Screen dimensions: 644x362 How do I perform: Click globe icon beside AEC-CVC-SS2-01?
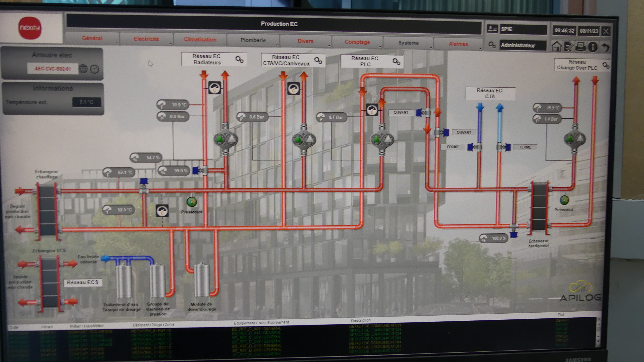83,69
